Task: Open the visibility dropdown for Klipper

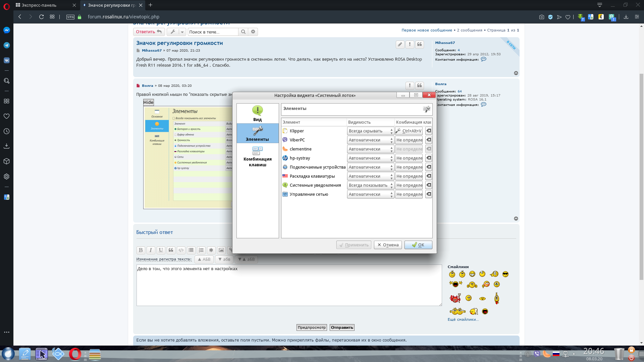Action: coord(370,131)
